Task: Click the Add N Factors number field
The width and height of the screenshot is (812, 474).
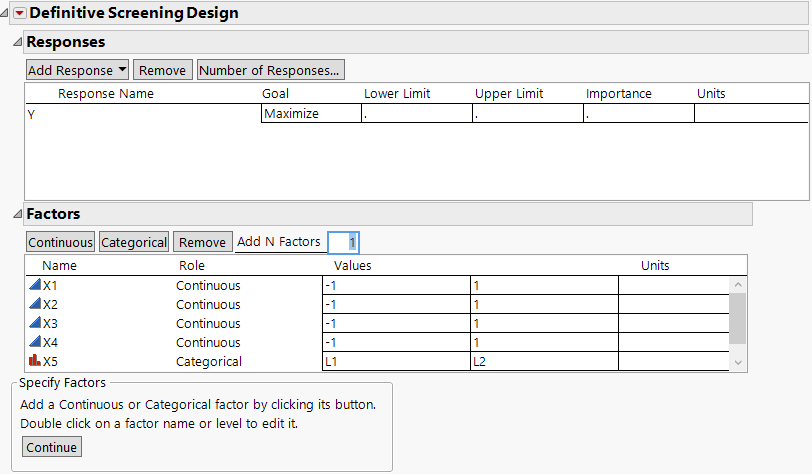Action: 344,242
